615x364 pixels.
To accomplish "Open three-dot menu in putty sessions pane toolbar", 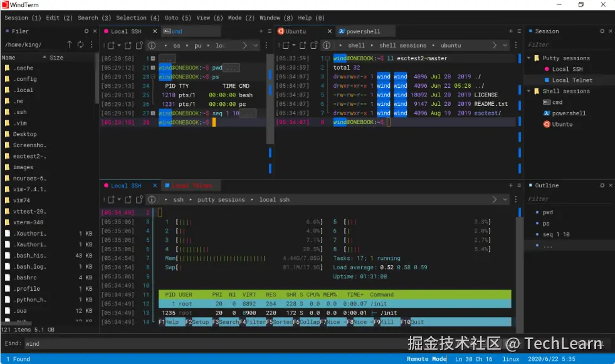I will pos(516,200).
